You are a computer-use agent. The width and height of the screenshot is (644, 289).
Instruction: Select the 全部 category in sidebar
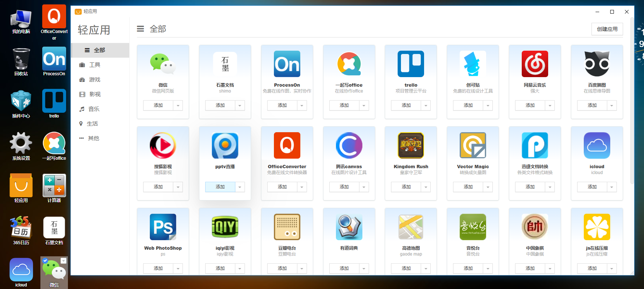tap(100, 50)
